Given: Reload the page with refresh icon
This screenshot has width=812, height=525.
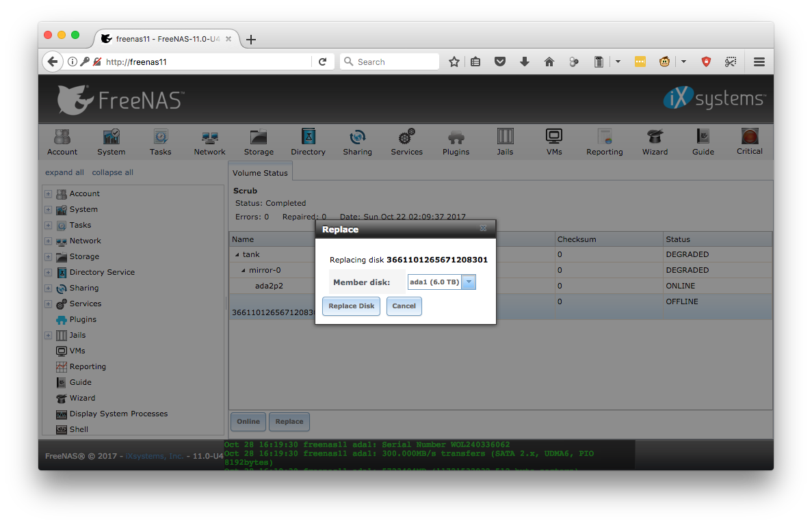Looking at the screenshot, I should pos(323,62).
